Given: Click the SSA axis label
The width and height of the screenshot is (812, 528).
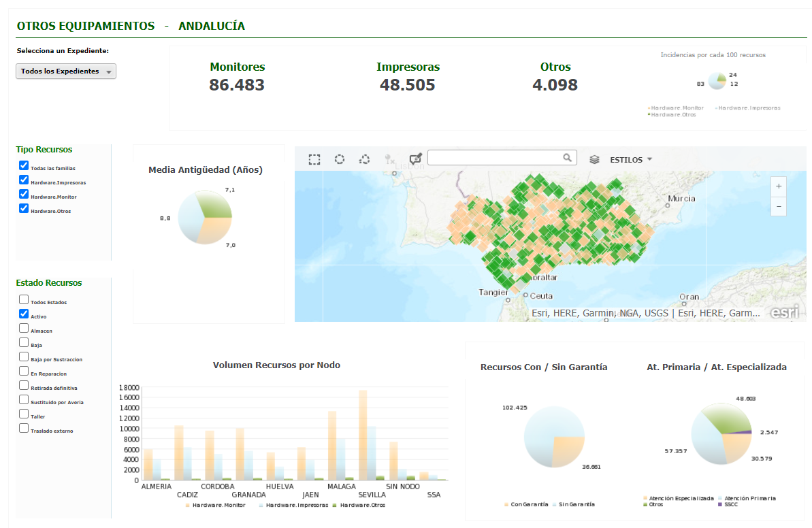Looking at the screenshot, I should click(434, 495).
